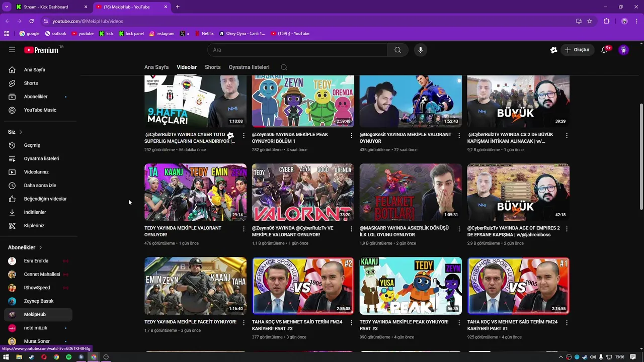Click the YouTube Premium logo
This screenshot has height=362, width=644.
(x=42, y=50)
